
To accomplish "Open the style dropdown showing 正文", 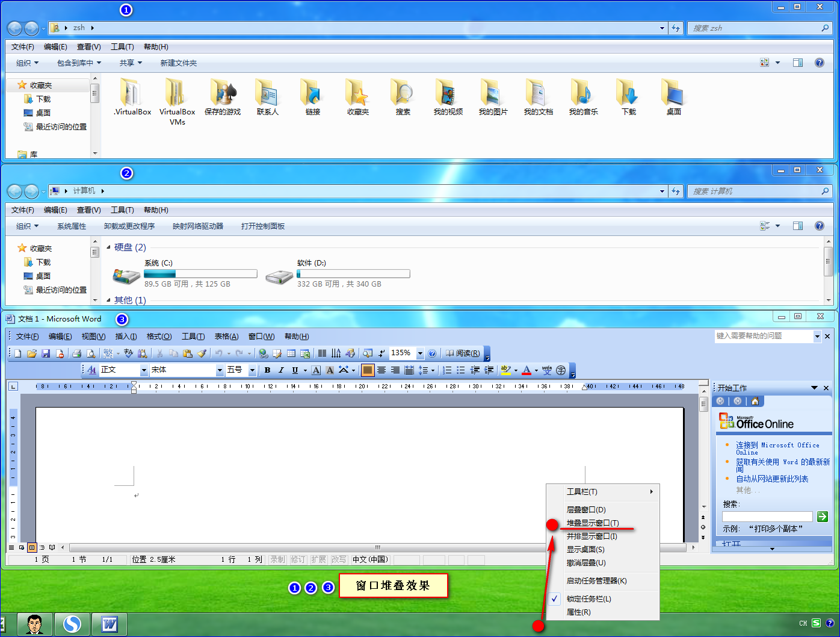I will 144,370.
